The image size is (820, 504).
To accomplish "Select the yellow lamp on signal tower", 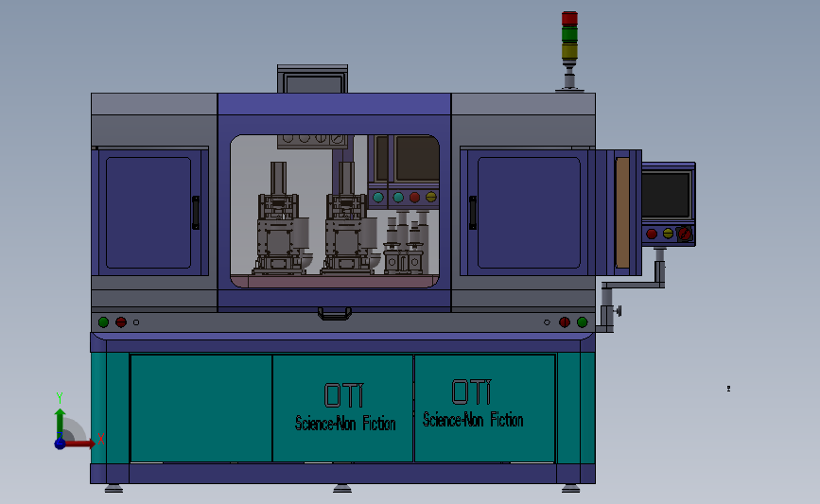I will coord(569,51).
